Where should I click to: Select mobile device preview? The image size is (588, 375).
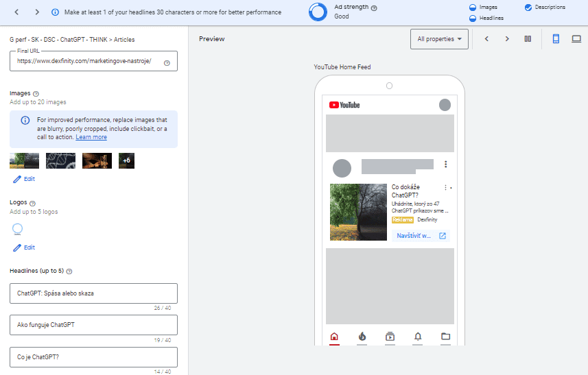[x=556, y=38]
